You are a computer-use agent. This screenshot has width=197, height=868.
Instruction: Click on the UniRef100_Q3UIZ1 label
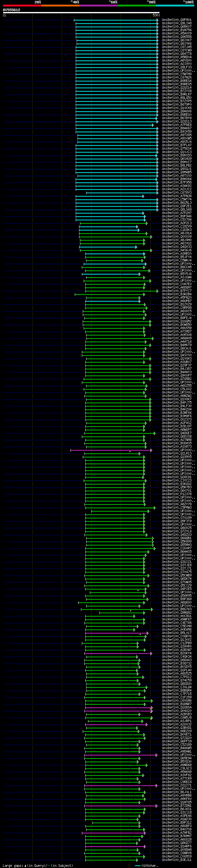[x=176, y=562]
